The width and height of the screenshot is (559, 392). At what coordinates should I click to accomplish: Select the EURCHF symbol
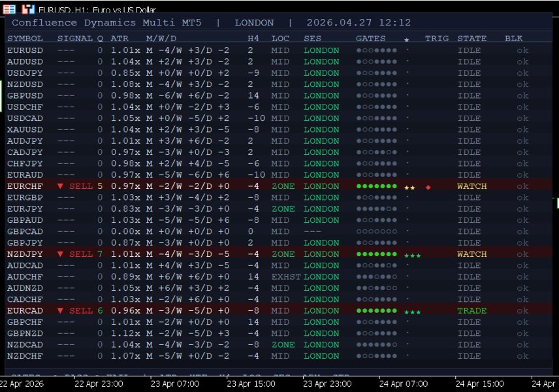click(x=25, y=186)
